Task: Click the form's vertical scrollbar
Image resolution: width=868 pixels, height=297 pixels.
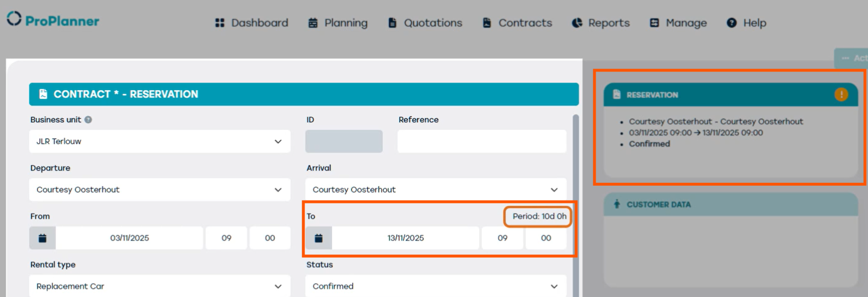Action: point(575,202)
